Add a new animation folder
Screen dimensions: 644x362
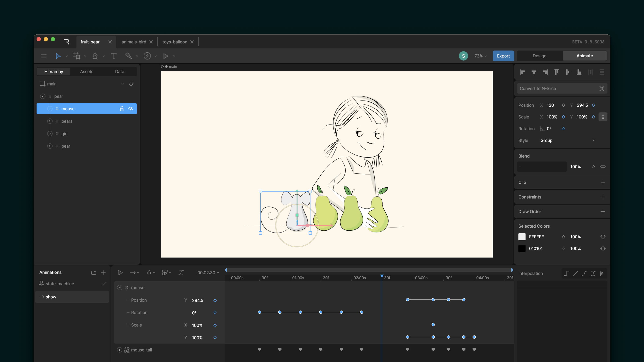tap(94, 273)
